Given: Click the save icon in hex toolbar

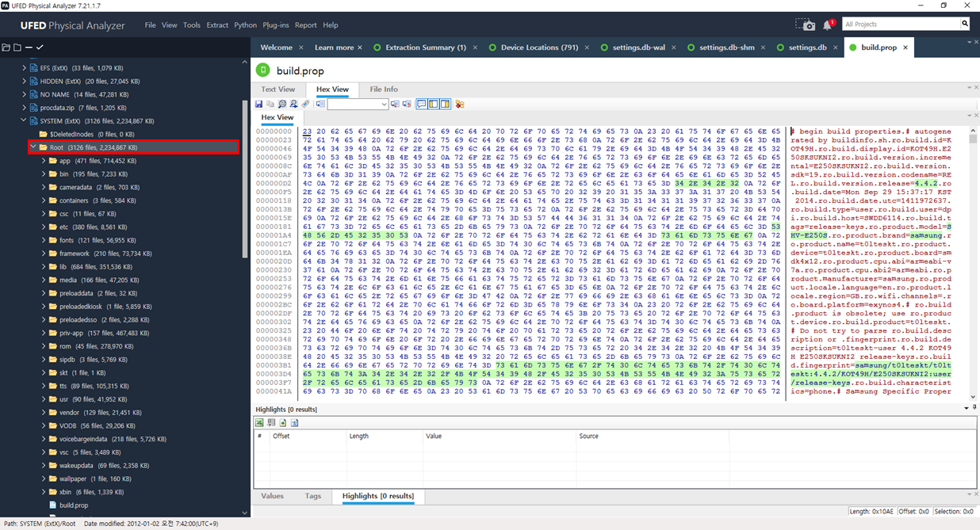Looking at the screenshot, I should (x=258, y=104).
